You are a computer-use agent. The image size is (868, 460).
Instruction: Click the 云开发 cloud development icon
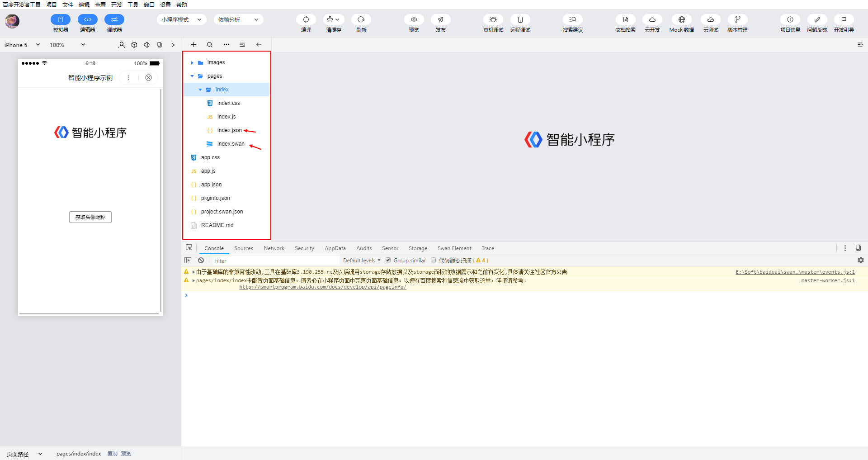pyautogui.click(x=652, y=19)
